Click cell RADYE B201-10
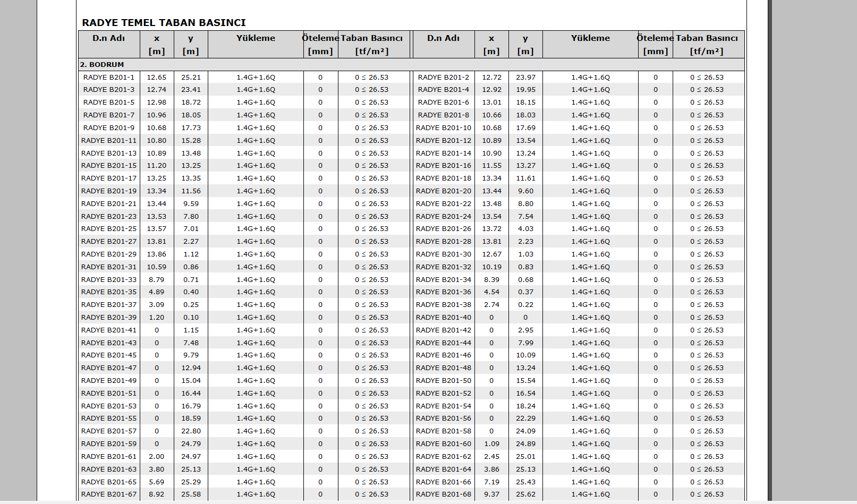The image size is (857, 504). tap(444, 127)
